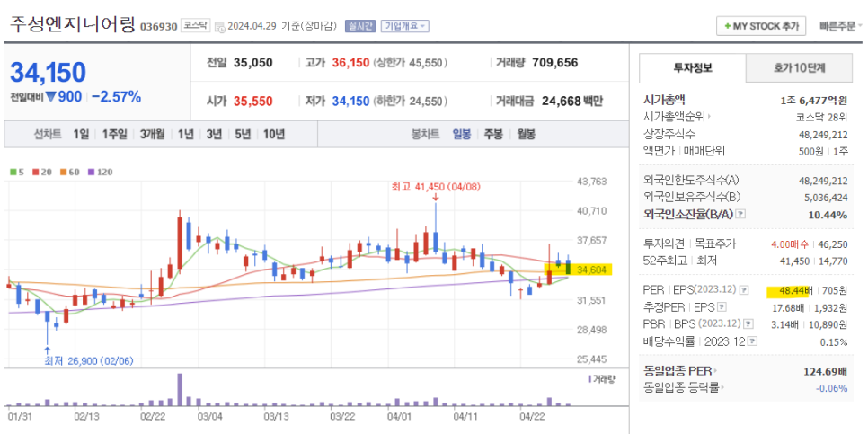Click the 거래량 value 709,656
The image size is (868, 434).
[554, 63]
